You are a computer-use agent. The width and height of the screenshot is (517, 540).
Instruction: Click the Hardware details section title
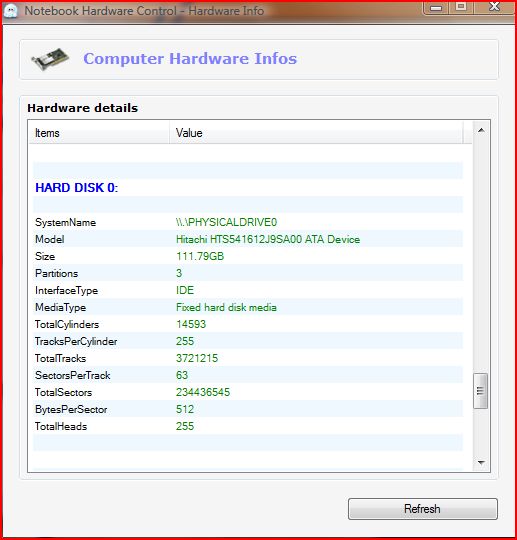(83, 108)
